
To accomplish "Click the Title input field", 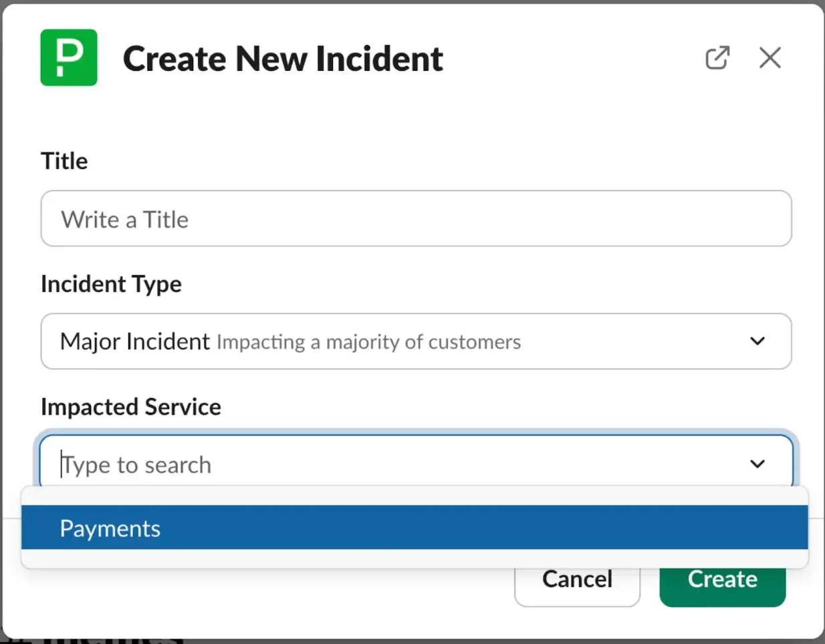I will 416,218.
